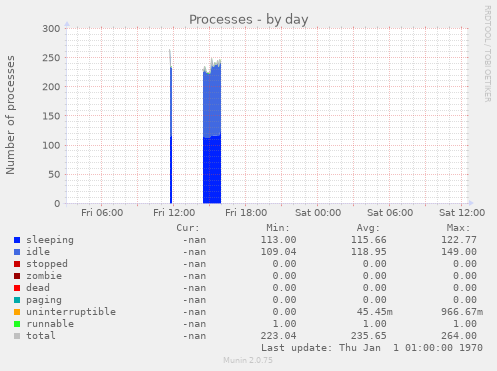Click the 'Sat 06:00' x-axis label
Image resolution: width=497 pixels, height=371 pixels.
(390, 213)
